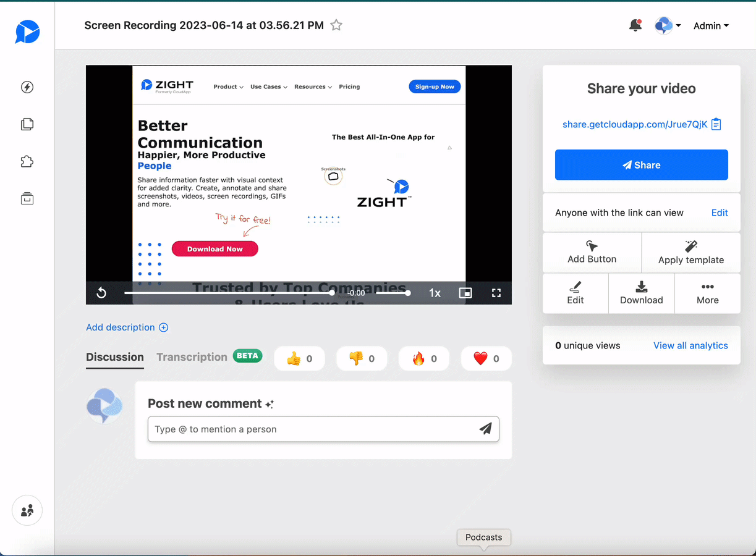The image size is (756, 556).
Task: Adjust the video volume slider
Action: click(x=392, y=293)
